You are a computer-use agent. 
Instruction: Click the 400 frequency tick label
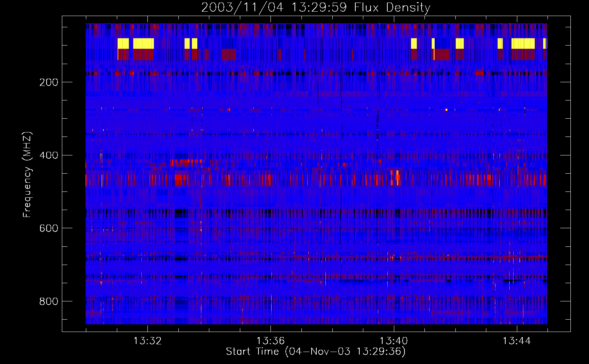(49, 155)
